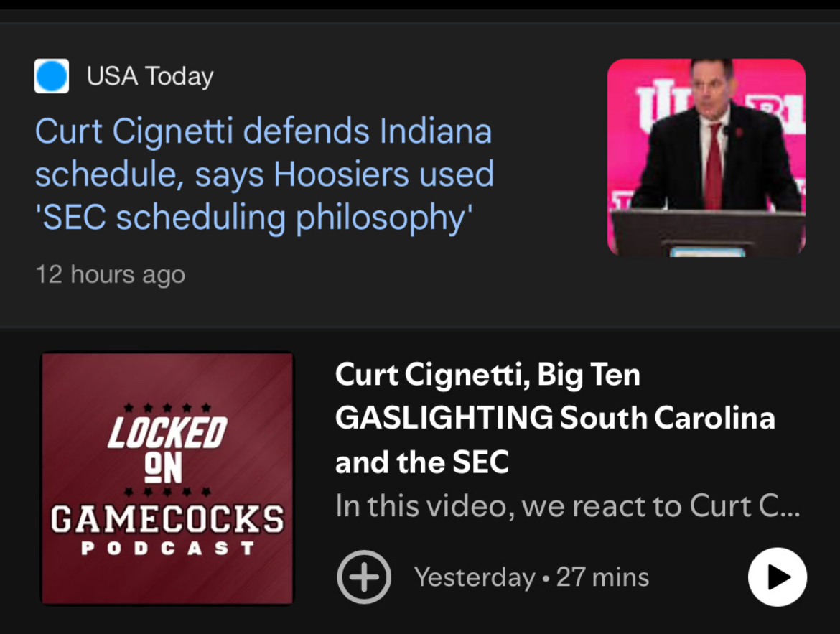This screenshot has width=840, height=634.
Task: Open the "GASLIGHTING South Carolina" episode title
Action: [x=554, y=418]
